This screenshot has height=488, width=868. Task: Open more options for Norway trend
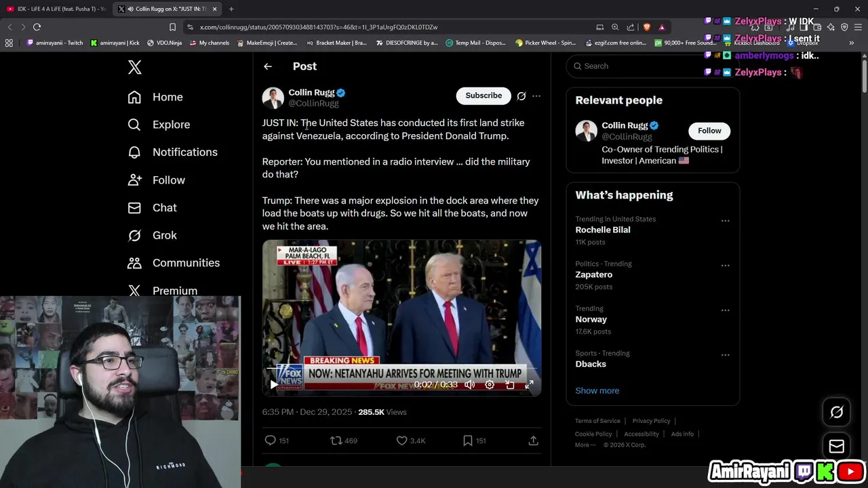(725, 310)
